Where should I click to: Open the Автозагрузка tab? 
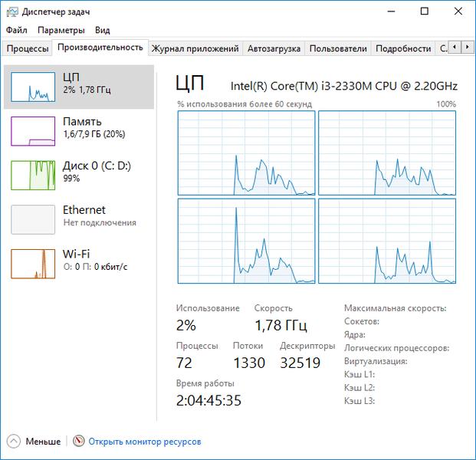pyautogui.click(x=274, y=48)
